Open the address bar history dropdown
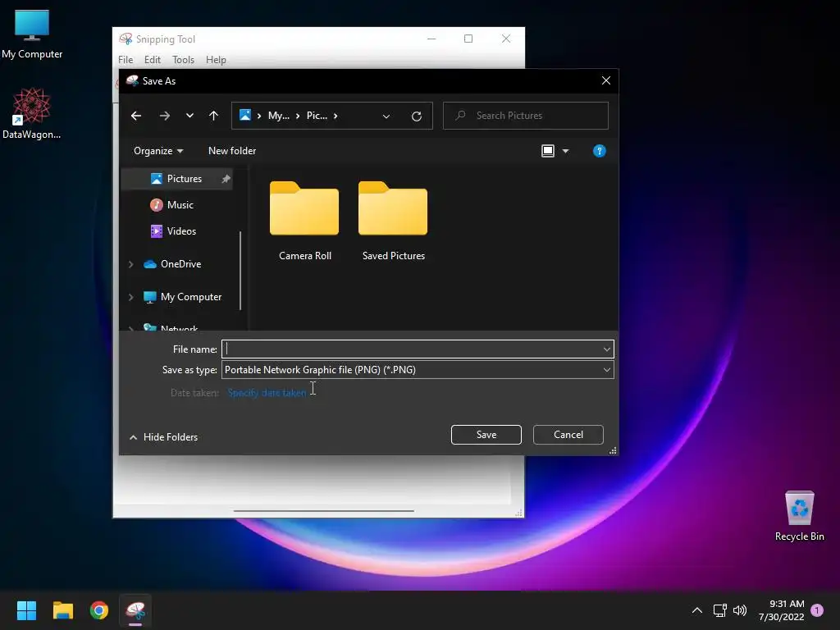 tap(386, 116)
